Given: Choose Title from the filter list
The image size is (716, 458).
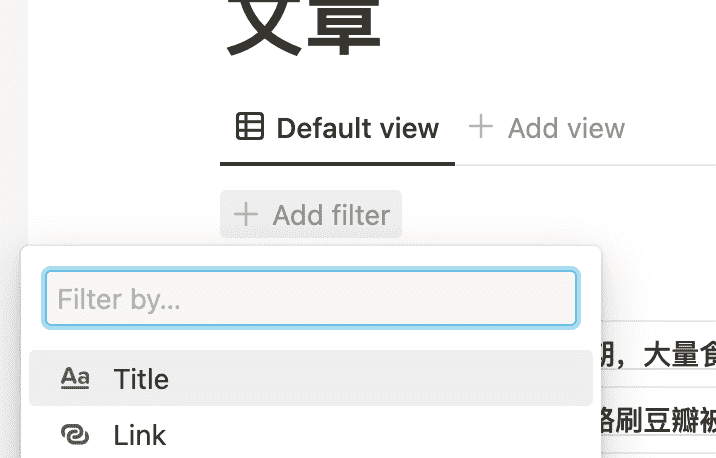Looking at the screenshot, I should point(141,379).
